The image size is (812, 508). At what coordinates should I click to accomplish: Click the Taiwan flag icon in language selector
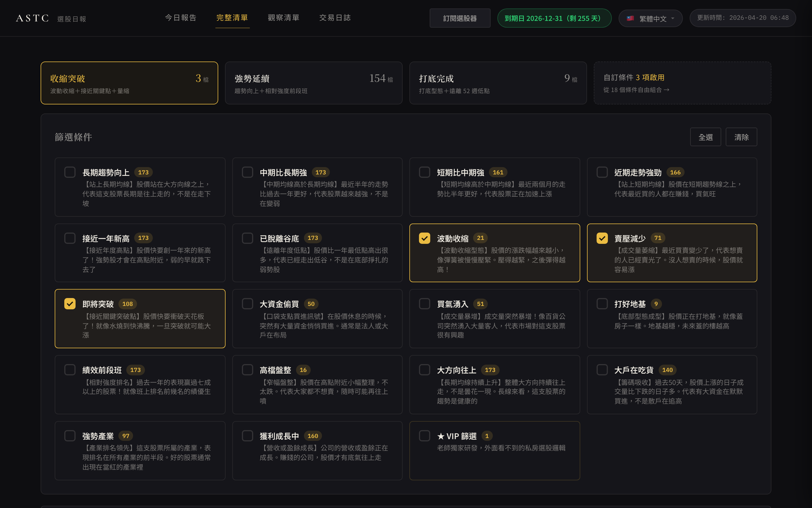click(630, 18)
